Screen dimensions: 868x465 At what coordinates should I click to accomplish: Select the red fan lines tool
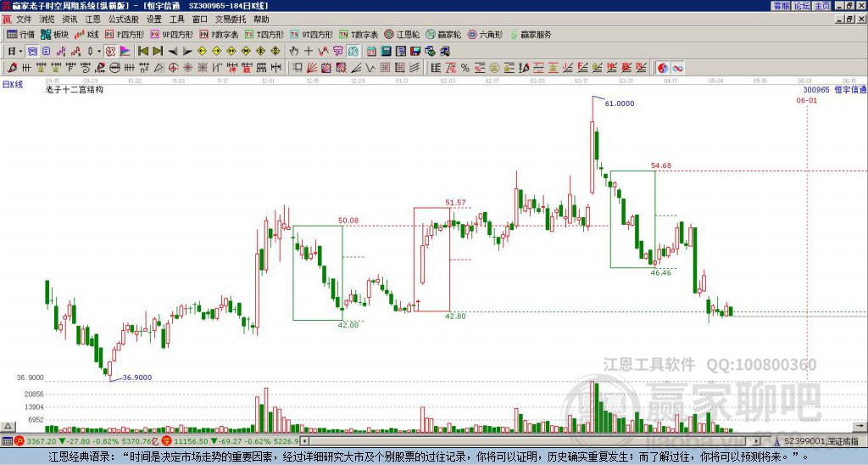[x=312, y=68]
